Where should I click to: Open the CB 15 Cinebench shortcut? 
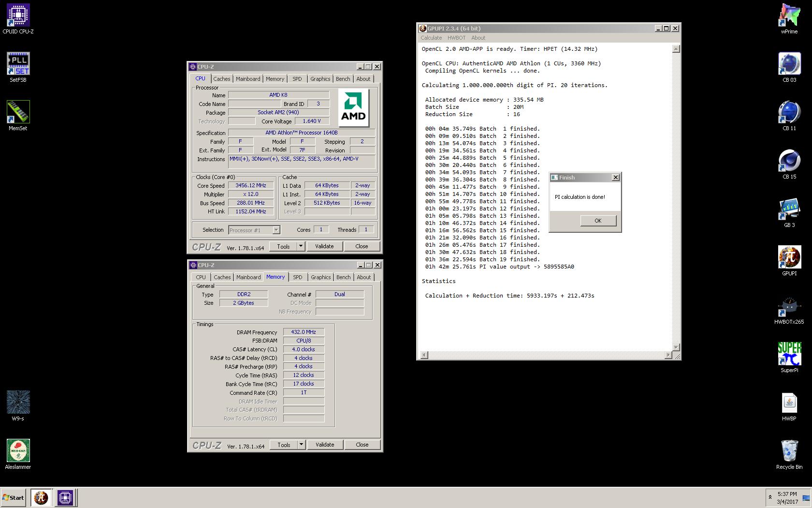pos(789,164)
